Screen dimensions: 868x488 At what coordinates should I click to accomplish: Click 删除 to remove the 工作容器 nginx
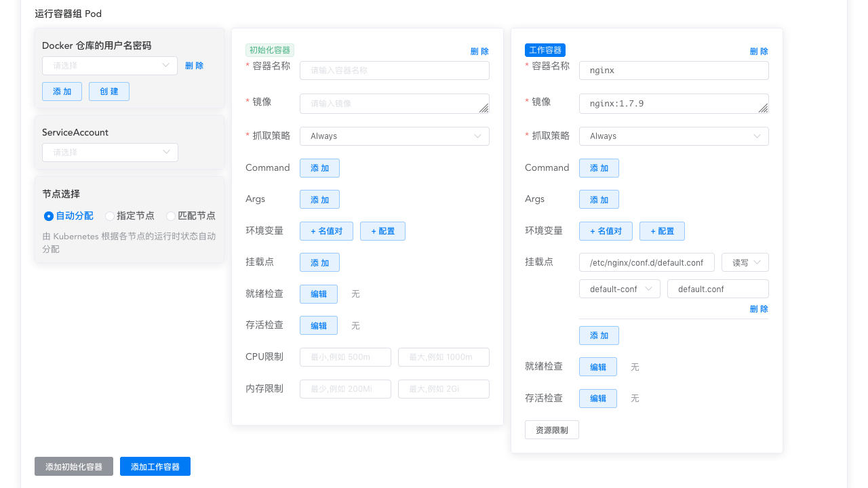pyautogui.click(x=759, y=51)
